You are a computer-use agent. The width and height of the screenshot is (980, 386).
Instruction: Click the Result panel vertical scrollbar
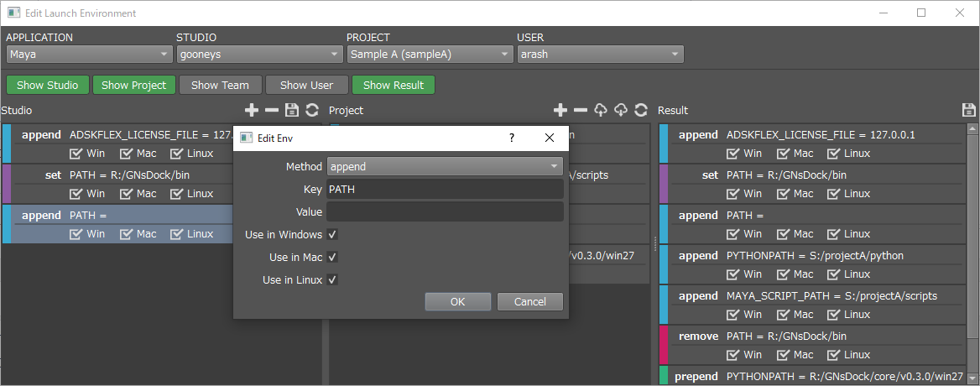[973, 252]
